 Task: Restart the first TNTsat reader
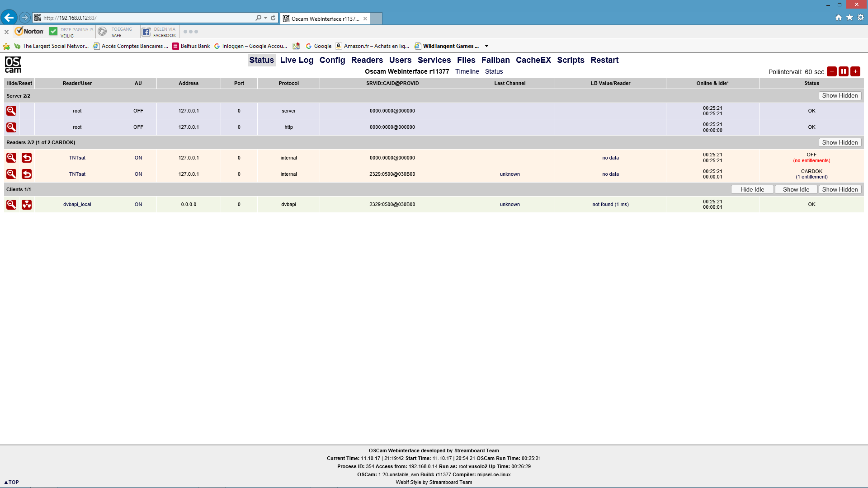point(27,158)
